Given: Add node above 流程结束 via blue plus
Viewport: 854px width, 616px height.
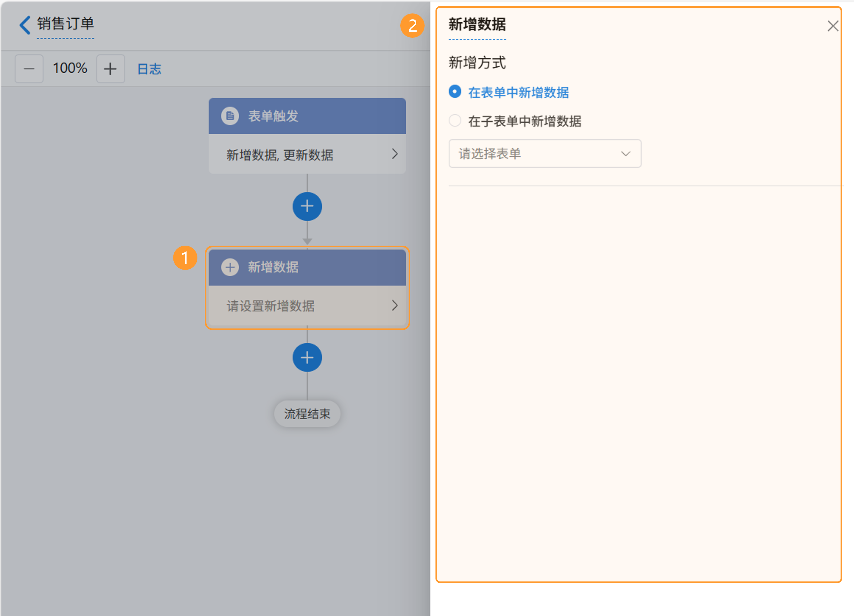Looking at the screenshot, I should point(307,357).
